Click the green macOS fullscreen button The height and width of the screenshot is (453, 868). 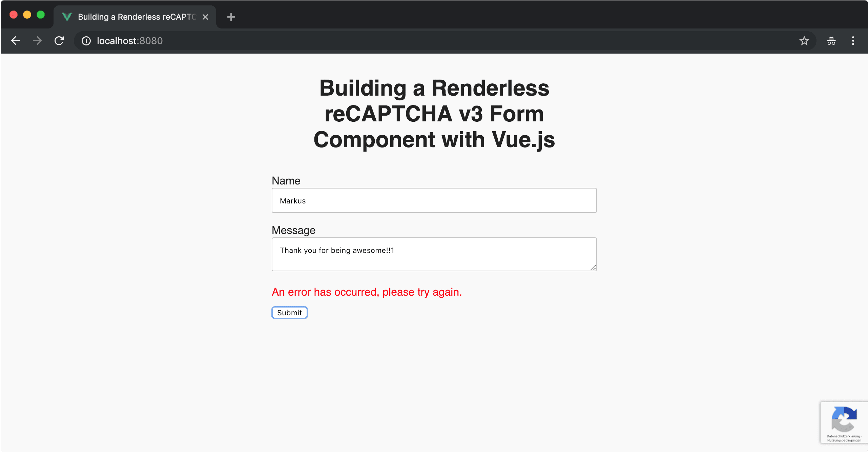point(41,15)
